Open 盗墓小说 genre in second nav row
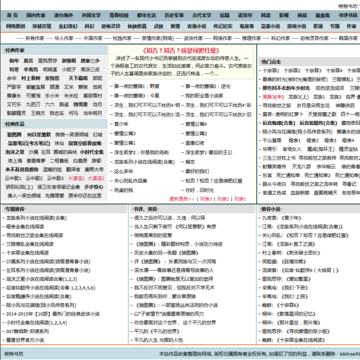360x360 pixels. coord(270,26)
